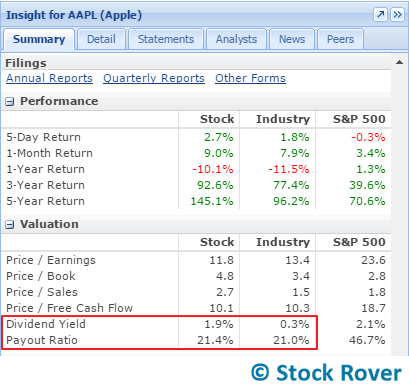Viewport: 409px width, 388px height.
Task: Collapse the Performance section
Action: tap(10, 102)
